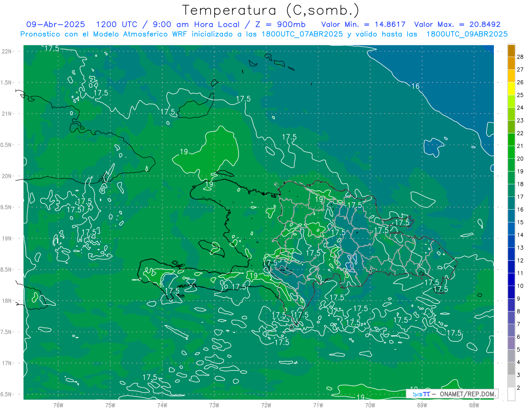Click the "18N" latitude label
Screen dimensions: 532x411
click(7, 301)
